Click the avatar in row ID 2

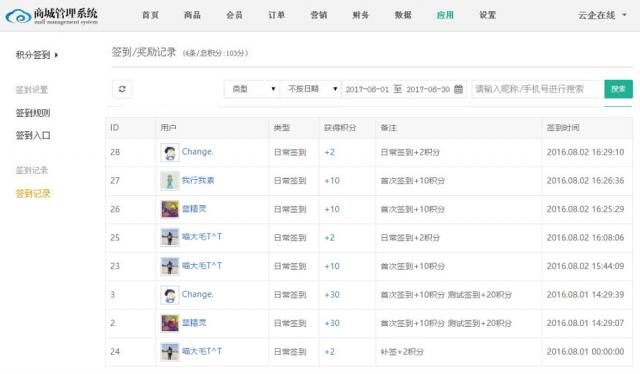tap(170, 323)
